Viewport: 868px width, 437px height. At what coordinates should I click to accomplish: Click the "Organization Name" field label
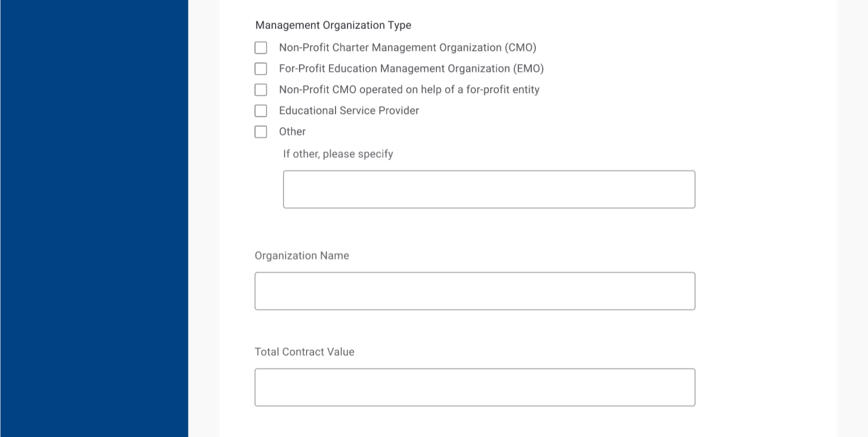click(302, 256)
